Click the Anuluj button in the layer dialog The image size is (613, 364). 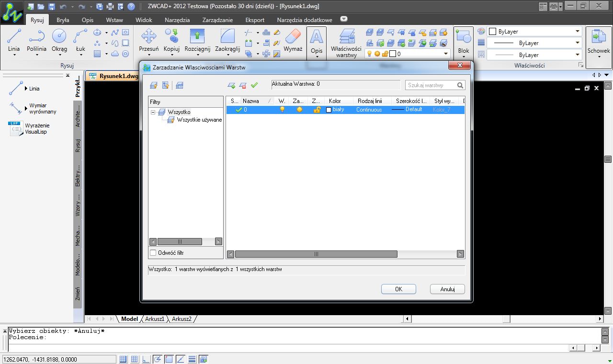pyautogui.click(x=447, y=289)
